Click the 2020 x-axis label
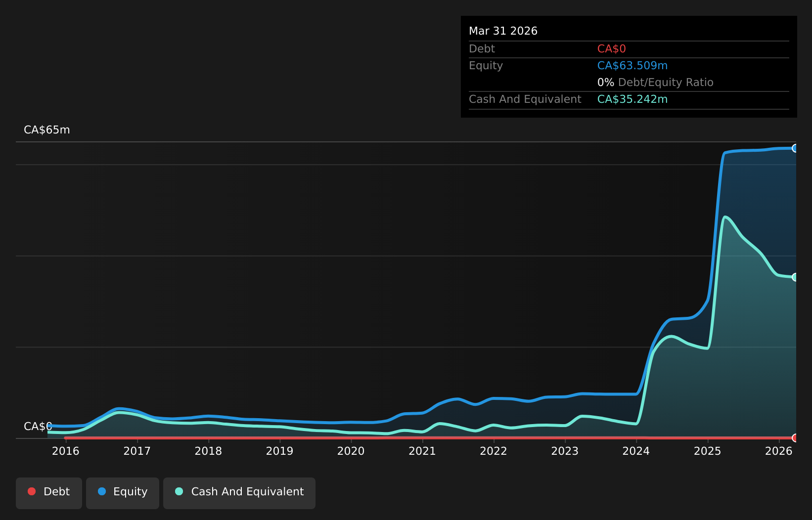This screenshot has width=812, height=520. [x=351, y=451]
